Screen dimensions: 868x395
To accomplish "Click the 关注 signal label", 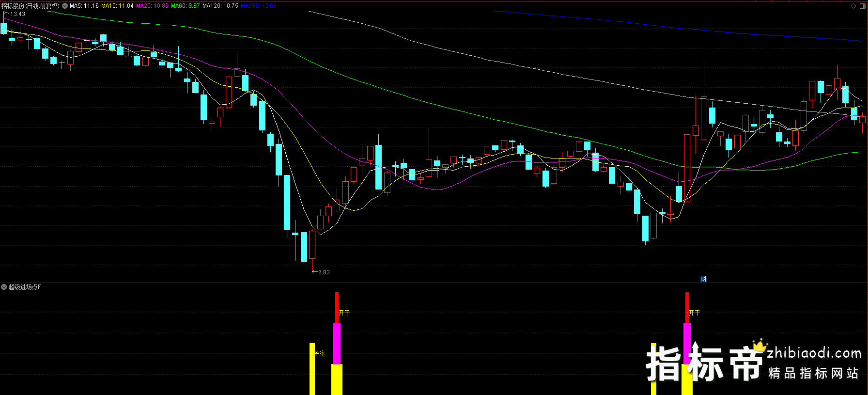I will click(320, 354).
